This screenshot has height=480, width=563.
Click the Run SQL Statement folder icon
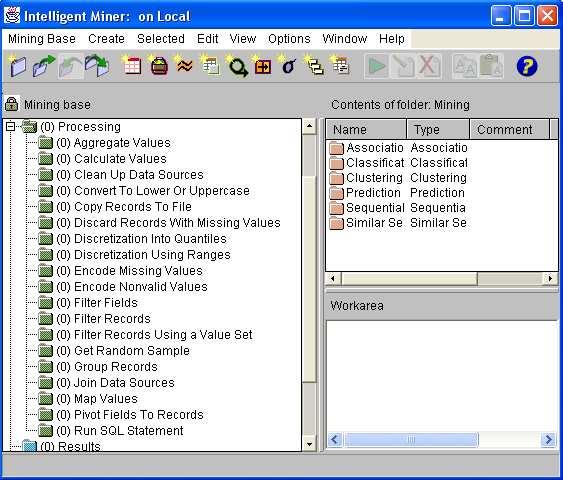tap(45, 430)
